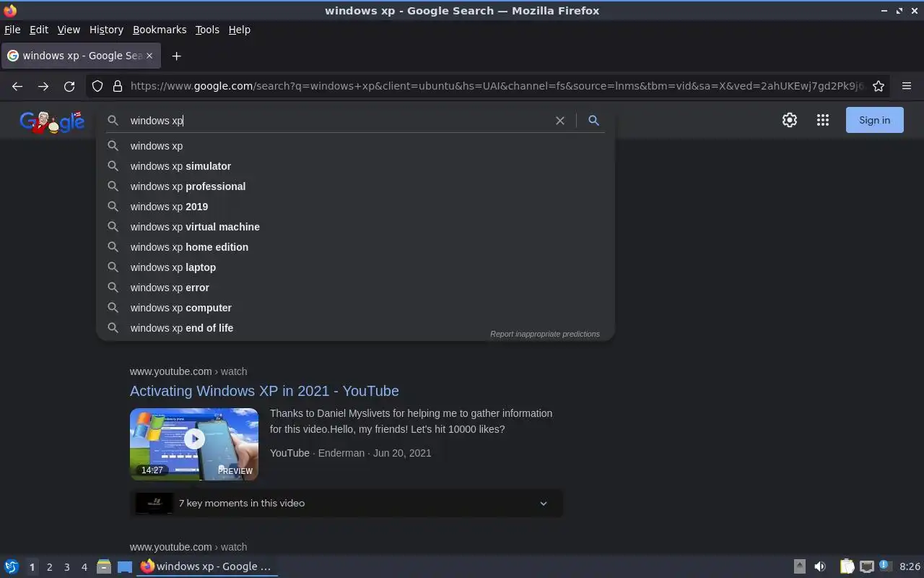Select the windows xp Google Search tab
This screenshot has width=924, height=578.
(x=79, y=56)
